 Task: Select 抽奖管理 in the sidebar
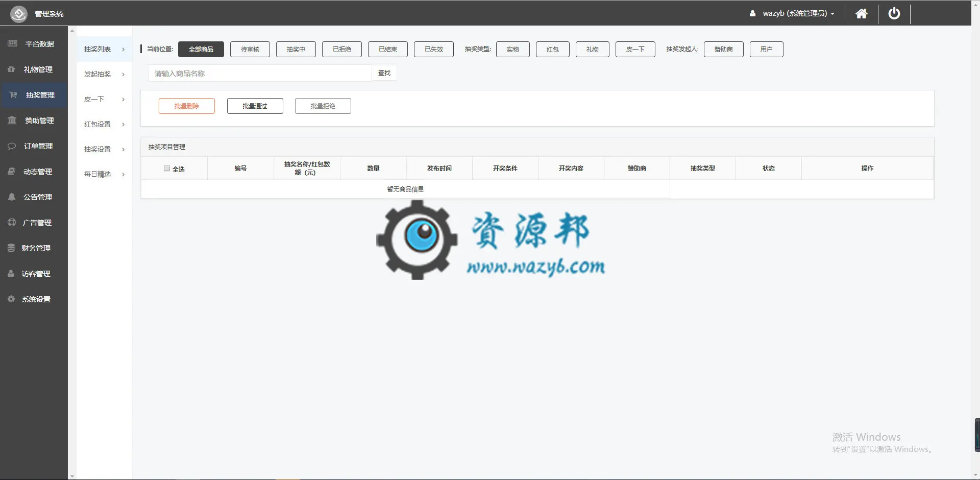pyautogui.click(x=34, y=95)
